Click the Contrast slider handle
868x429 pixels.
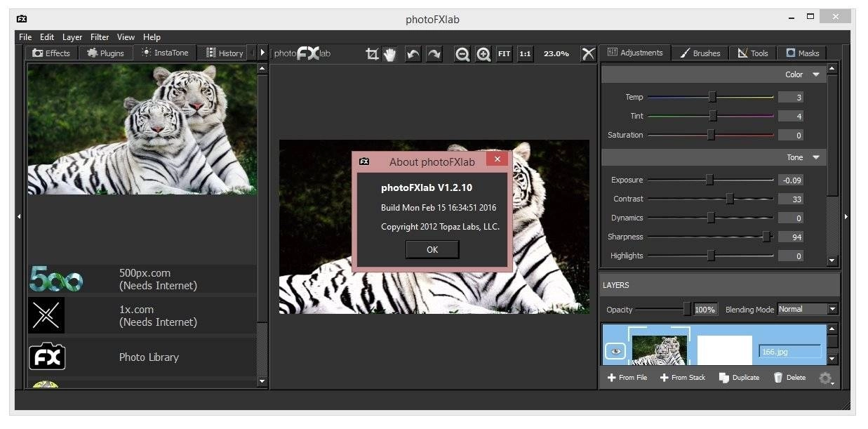tap(730, 199)
